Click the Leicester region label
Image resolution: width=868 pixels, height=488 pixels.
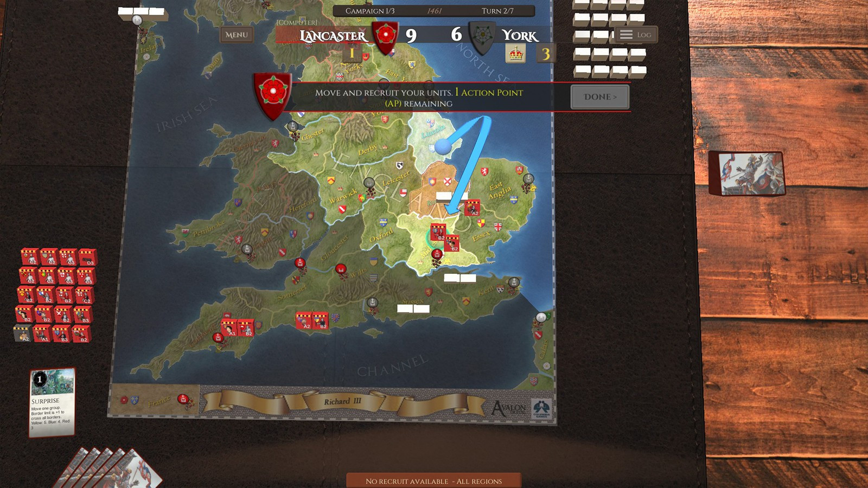tap(396, 179)
